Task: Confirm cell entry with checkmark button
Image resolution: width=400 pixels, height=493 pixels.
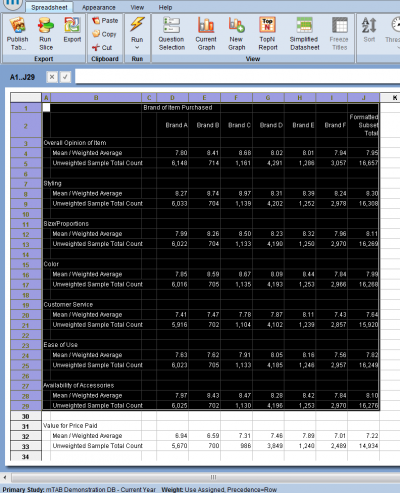Action: pos(65,77)
